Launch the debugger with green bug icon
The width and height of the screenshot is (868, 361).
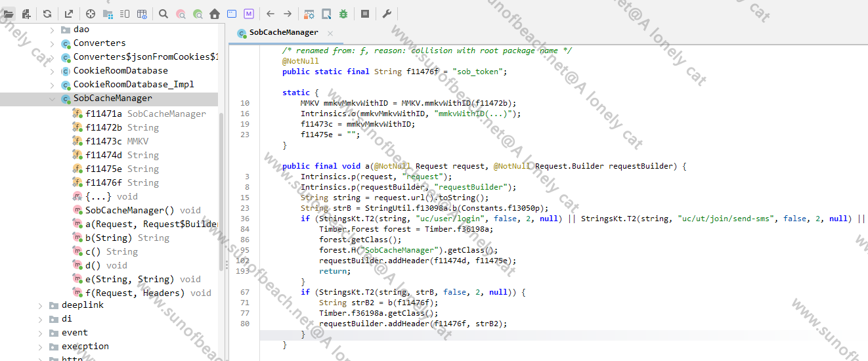point(343,14)
